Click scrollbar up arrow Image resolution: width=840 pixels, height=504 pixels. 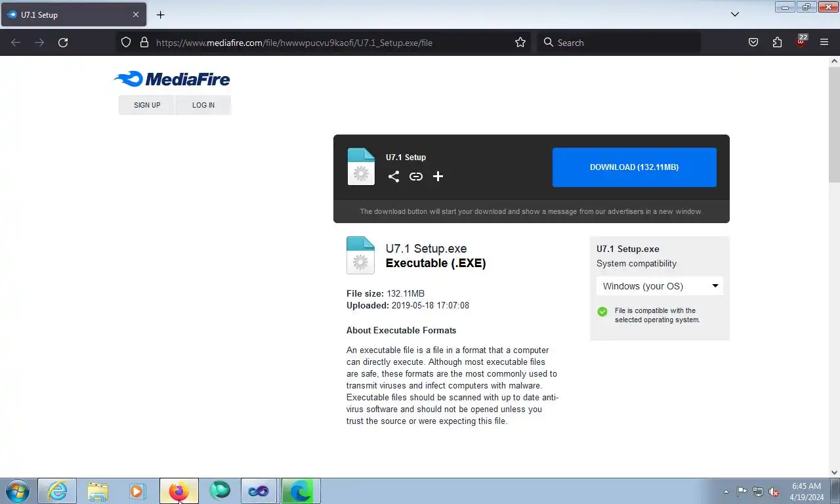(x=834, y=61)
